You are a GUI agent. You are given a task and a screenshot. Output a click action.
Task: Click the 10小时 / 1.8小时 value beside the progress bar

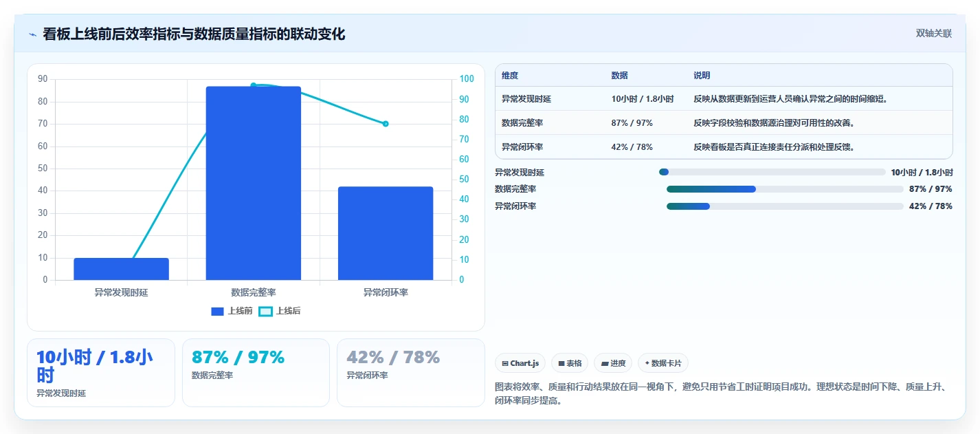point(922,173)
